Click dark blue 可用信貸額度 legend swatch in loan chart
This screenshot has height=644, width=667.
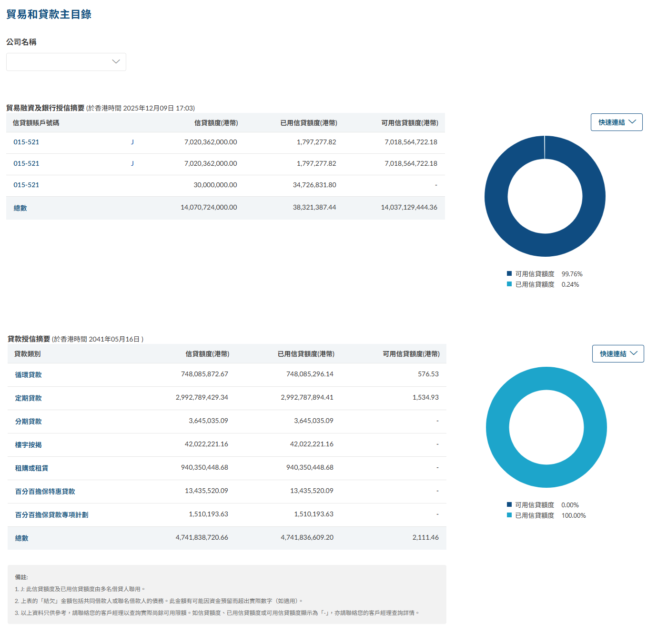coord(509,505)
